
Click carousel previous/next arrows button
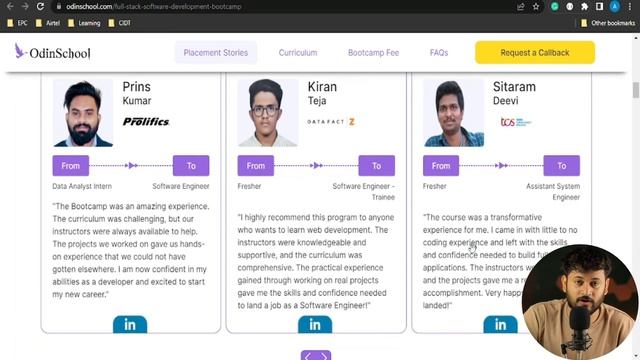pyautogui.click(x=316, y=356)
